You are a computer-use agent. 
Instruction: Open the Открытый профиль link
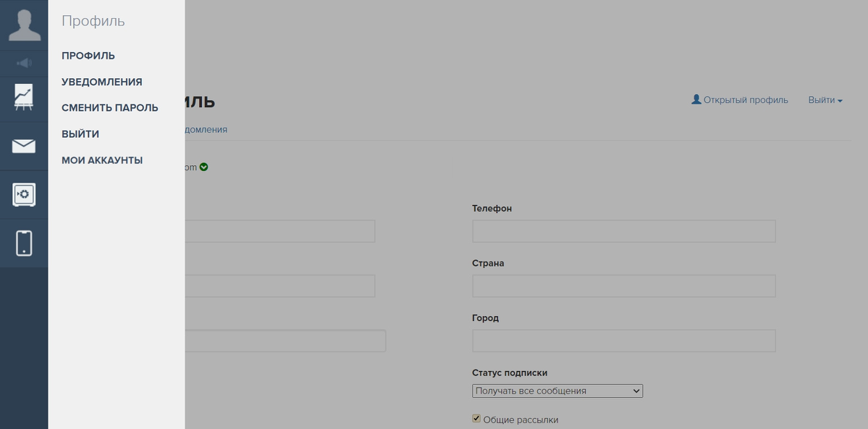pyautogui.click(x=745, y=100)
